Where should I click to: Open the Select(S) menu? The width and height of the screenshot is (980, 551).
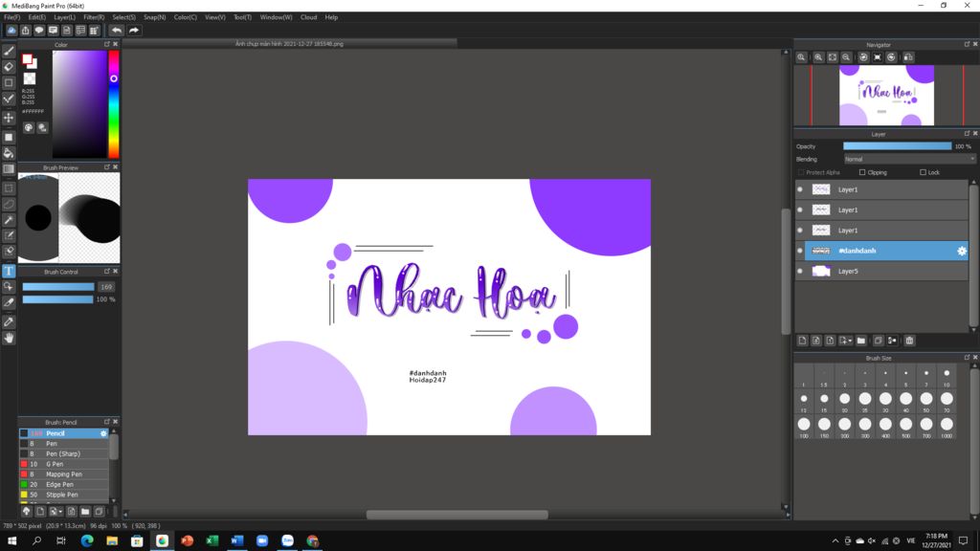[x=123, y=17]
